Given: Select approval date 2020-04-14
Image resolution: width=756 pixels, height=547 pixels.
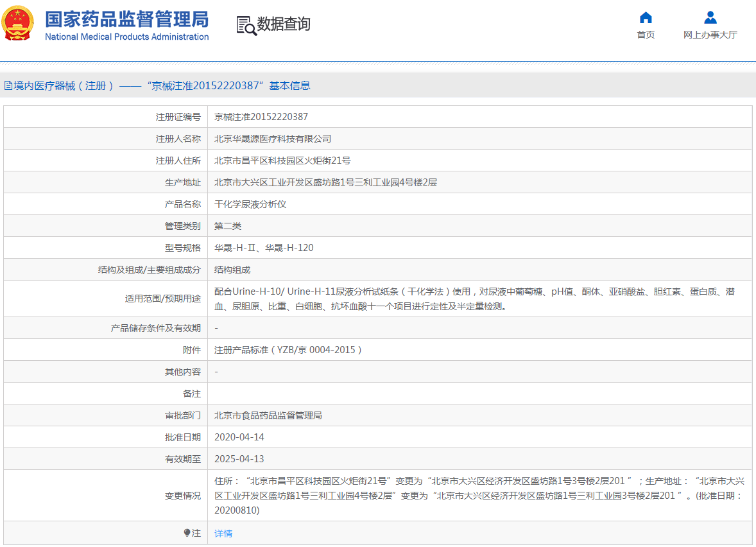Looking at the screenshot, I should [x=239, y=437].
